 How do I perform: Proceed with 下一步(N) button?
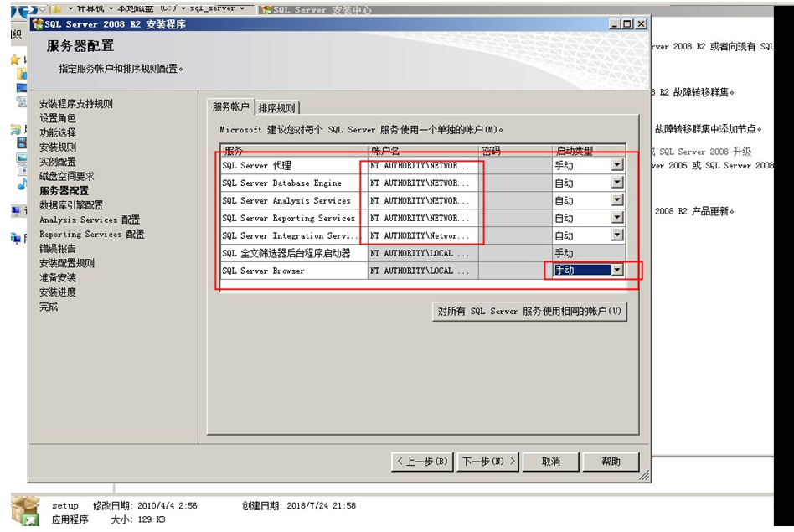487,462
